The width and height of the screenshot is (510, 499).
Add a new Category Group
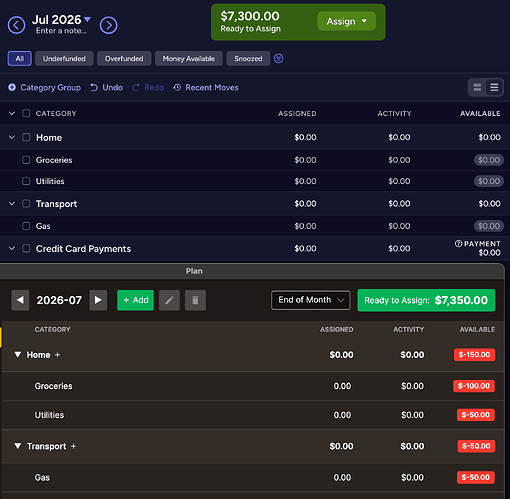click(x=44, y=88)
